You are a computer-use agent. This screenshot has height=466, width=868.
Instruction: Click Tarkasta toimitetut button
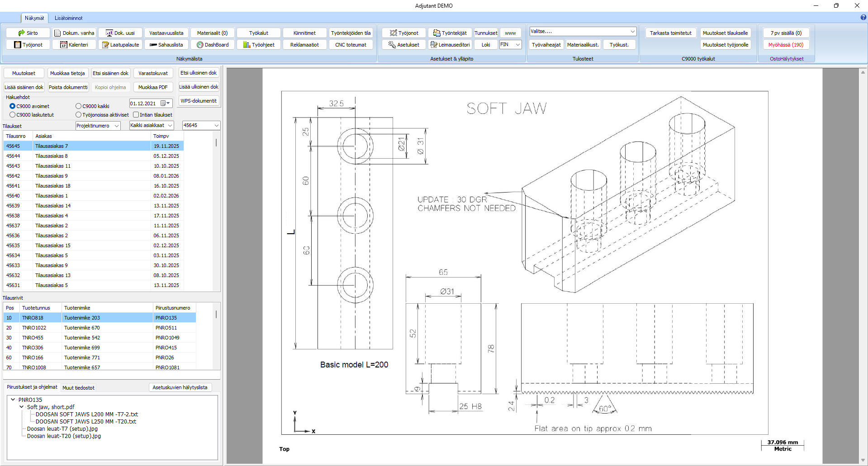coord(671,33)
